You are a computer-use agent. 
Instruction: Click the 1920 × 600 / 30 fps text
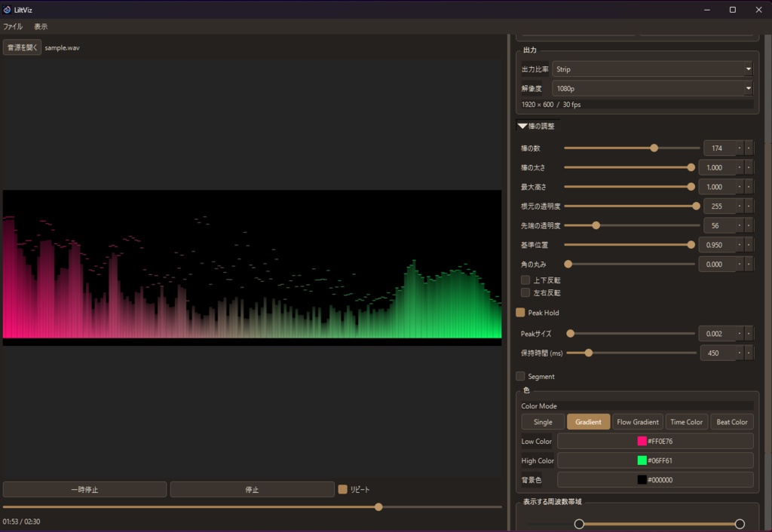[551, 104]
